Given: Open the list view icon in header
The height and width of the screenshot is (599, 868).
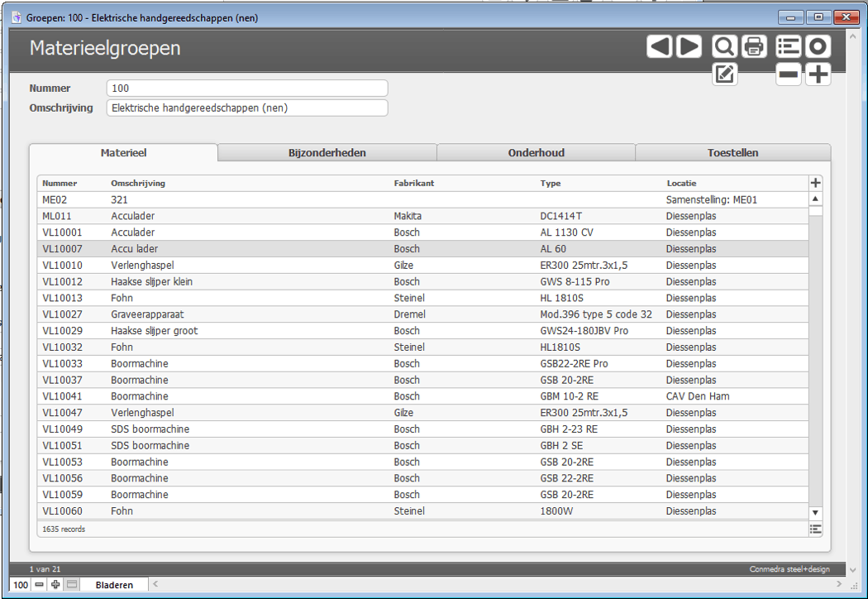Looking at the screenshot, I should [x=789, y=47].
